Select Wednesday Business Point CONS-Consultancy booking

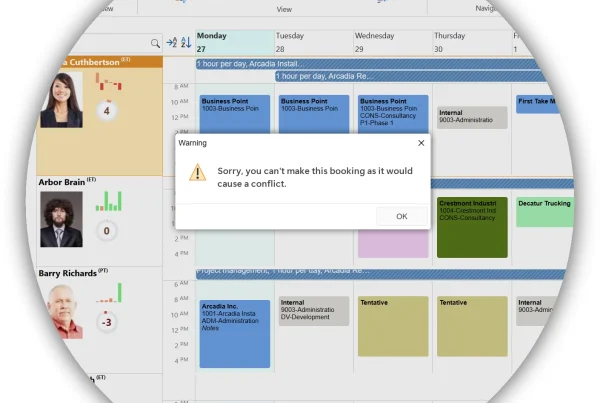(393, 114)
